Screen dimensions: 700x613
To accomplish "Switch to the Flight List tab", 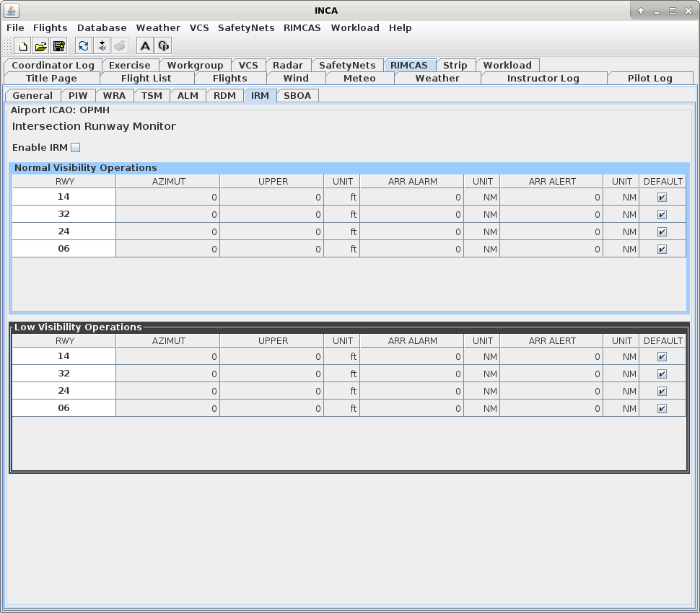I will 146,78.
